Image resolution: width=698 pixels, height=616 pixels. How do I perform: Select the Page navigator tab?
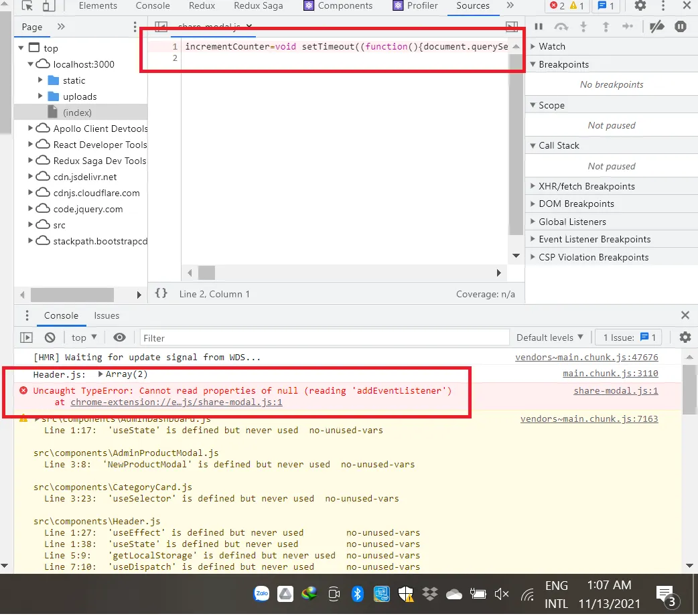[x=32, y=27]
